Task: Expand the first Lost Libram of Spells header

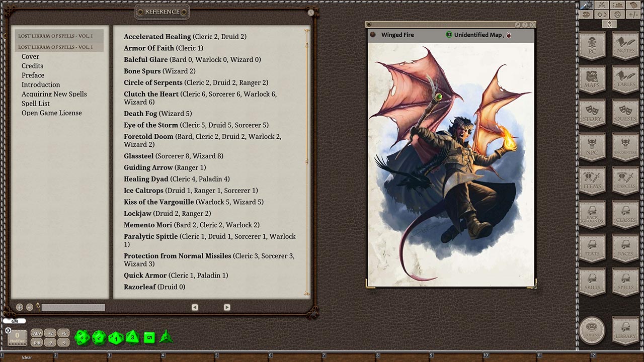Action: (55, 36)
